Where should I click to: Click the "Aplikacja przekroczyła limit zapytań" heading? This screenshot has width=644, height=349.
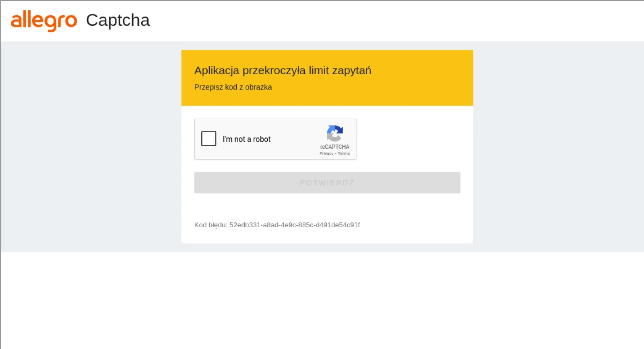(x=283, y=71)
